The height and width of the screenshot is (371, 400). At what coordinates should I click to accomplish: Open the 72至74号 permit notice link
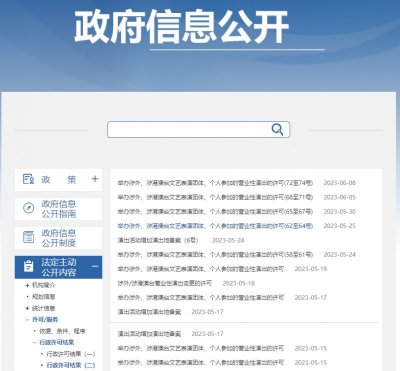tap(215, 183)
